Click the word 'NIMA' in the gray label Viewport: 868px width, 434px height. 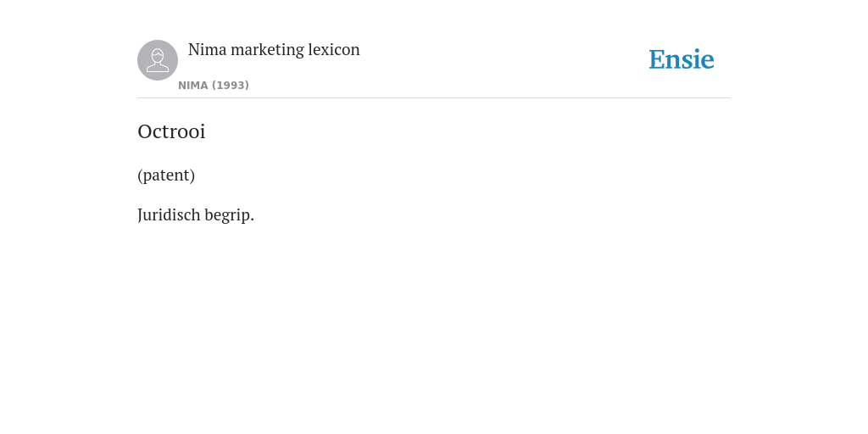(193, 86)
